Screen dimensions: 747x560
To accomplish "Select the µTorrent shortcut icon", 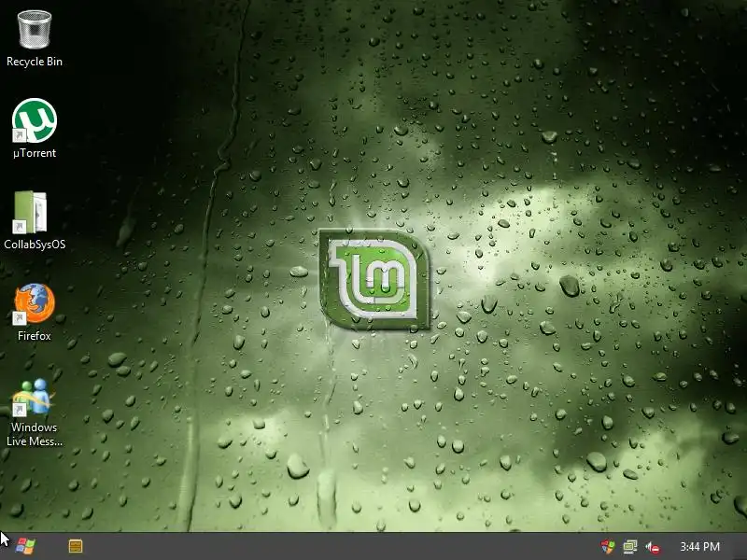I will (35, 120).
